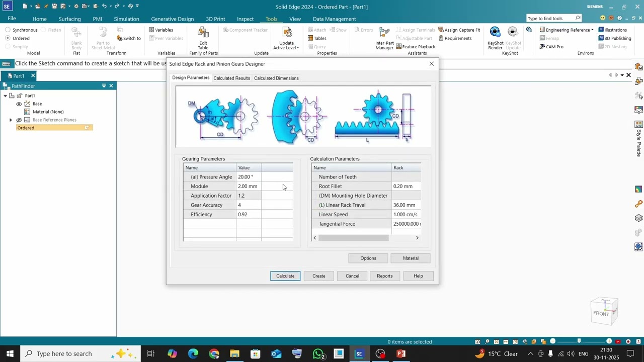Screen dimensions: 644x362
Task: Click the Fit view icon in status bar
Action: click(x=497, y=342)
